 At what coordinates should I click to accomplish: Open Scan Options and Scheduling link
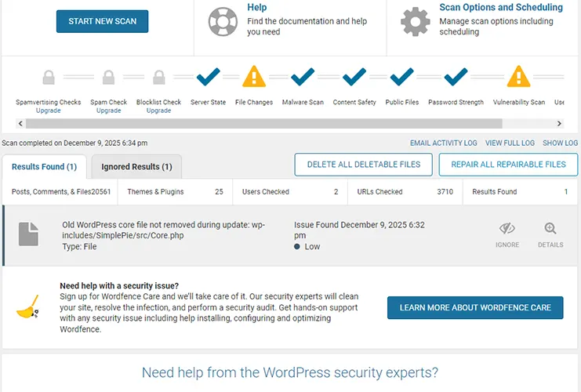click(x=501, y=7)
